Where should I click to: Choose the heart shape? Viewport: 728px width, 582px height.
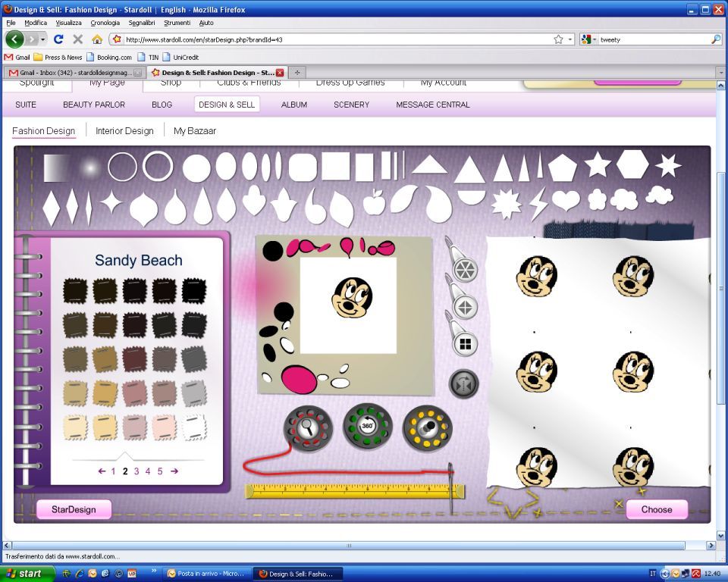click(566, 201)
